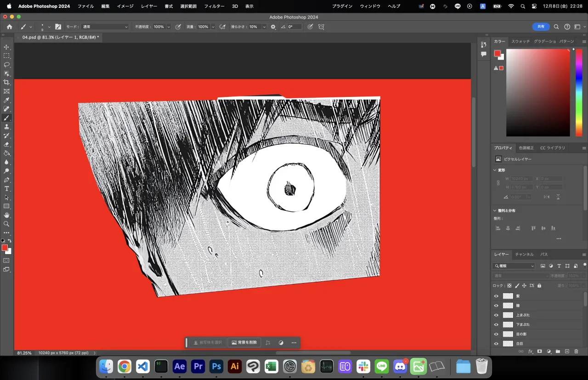Click the hue spectrum slider in color panel
The height and width of the screenshot is (380, 588).
tap(579, 92)
